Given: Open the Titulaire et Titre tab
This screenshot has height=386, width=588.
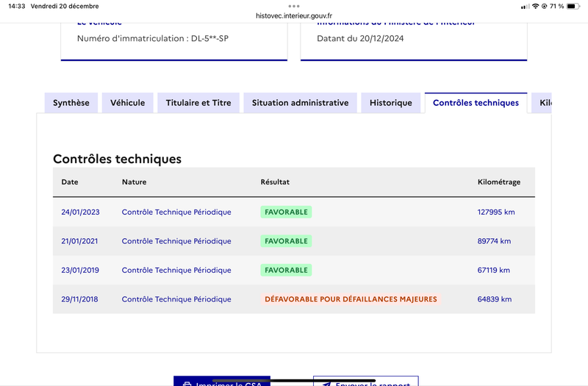Looking at the screenshot, I should 198,103.
